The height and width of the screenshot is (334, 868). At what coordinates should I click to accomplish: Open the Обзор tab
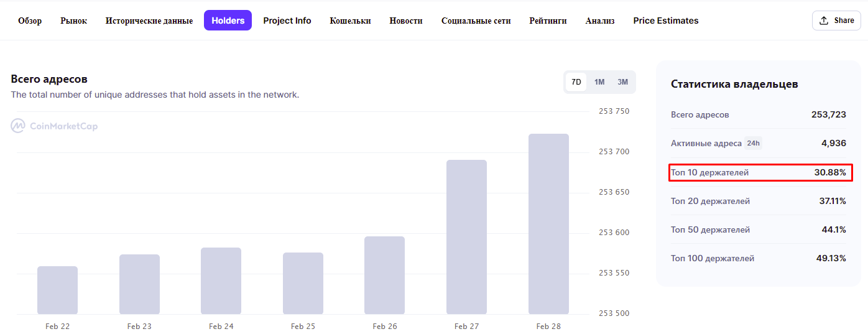click(30, 21)
